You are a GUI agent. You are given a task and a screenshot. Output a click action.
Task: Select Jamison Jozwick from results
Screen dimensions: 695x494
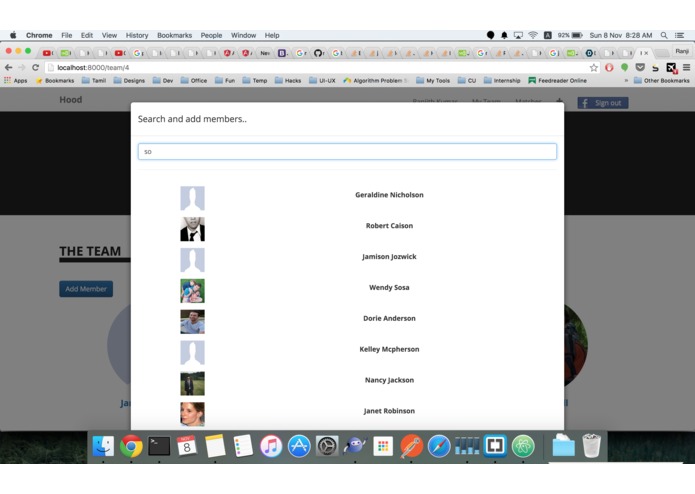[389, 256]
